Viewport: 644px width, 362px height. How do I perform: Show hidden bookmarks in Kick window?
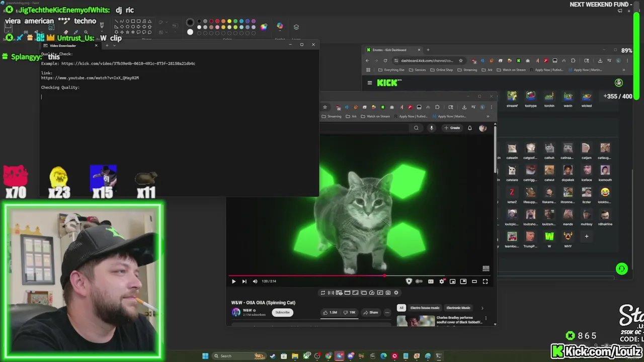[624, 70]
